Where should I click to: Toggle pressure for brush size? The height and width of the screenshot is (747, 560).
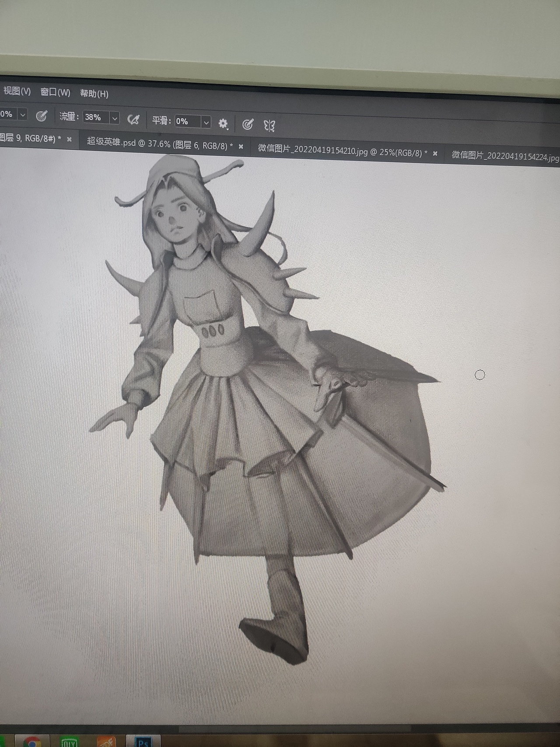coord(248,125)
